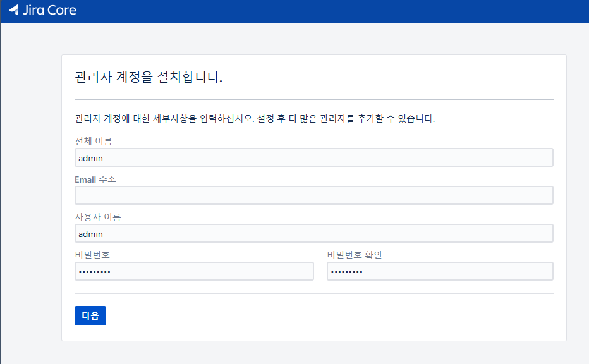Click the '비밀번호 확인' label

click(x=355, y=255)
